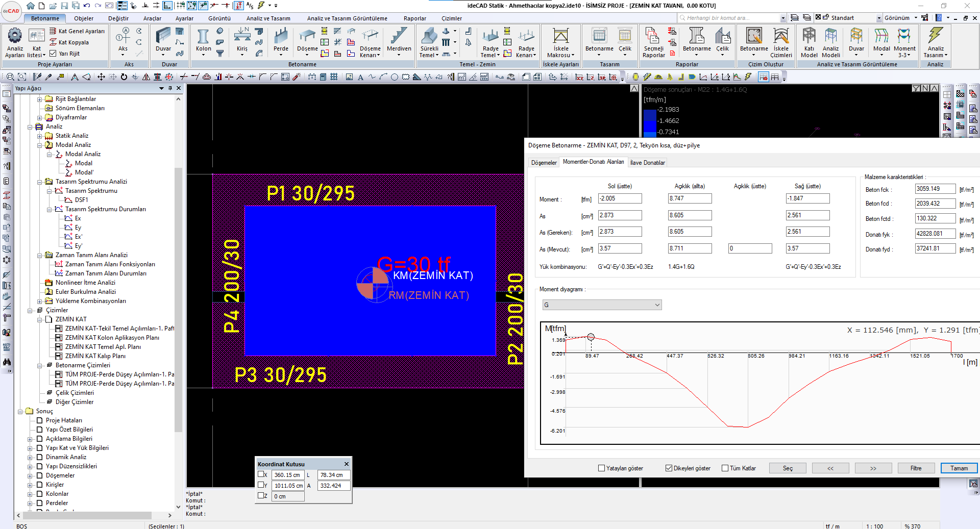Show Katı Model view
Screen dimensions: 980x529
pyautogui.click(x=809, y=42)
